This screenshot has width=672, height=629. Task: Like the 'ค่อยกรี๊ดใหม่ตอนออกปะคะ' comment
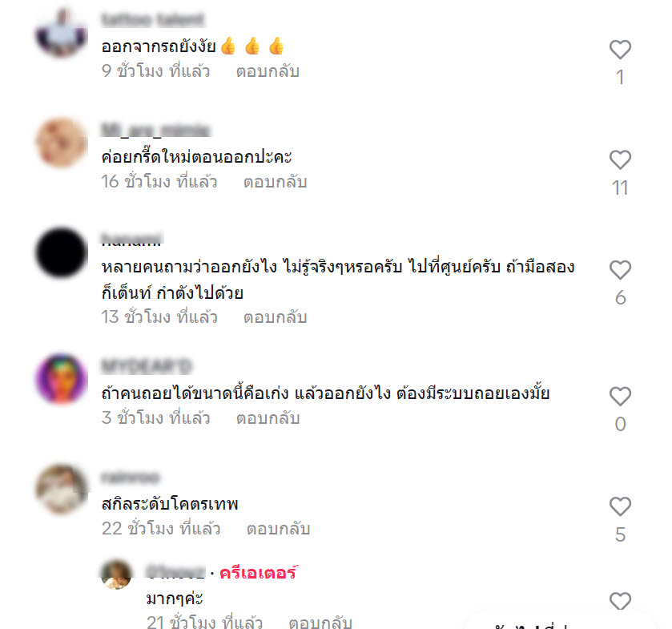[620, 160]
